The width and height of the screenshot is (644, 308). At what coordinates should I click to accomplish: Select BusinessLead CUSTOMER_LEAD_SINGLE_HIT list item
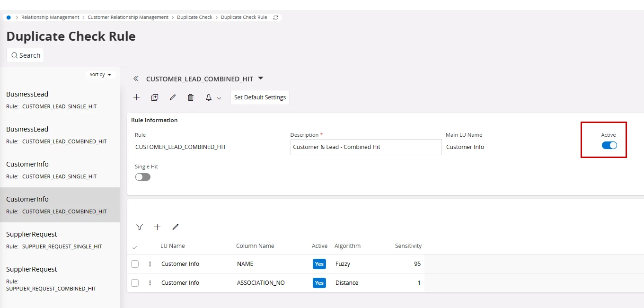click(x=60, y=100)
